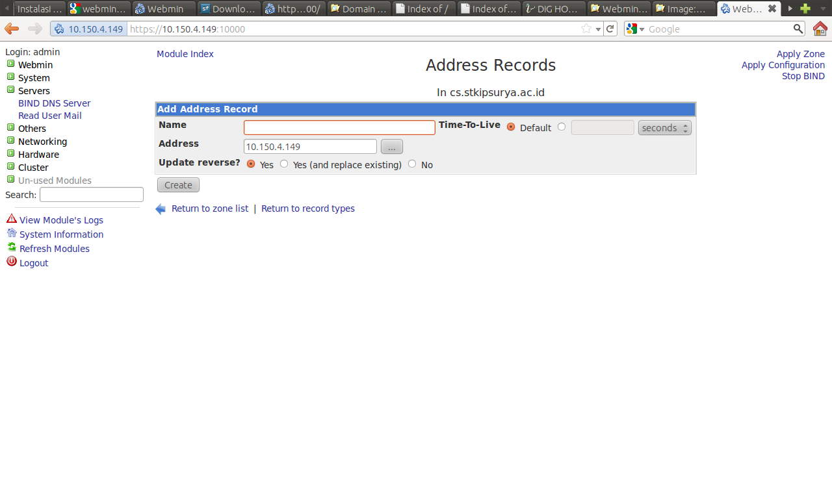Switch to the Image:... tab
The image size is (832, 504).
pyautogui.click(x=683, y=8)
